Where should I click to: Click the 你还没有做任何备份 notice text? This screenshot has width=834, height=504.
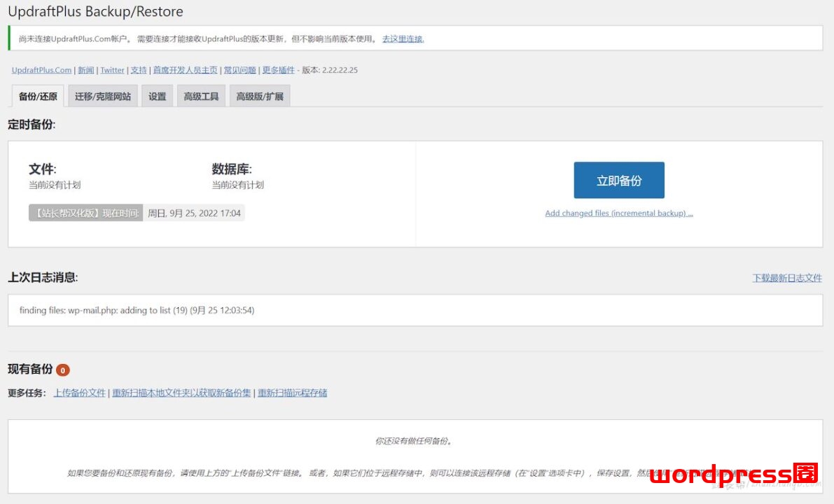click(x=413, y=441)
